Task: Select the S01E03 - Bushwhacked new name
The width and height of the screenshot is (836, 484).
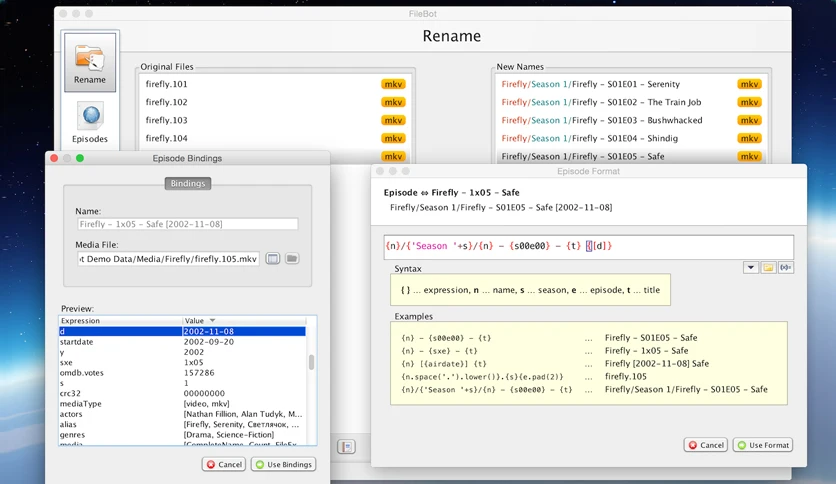Action: pos(631,120)
